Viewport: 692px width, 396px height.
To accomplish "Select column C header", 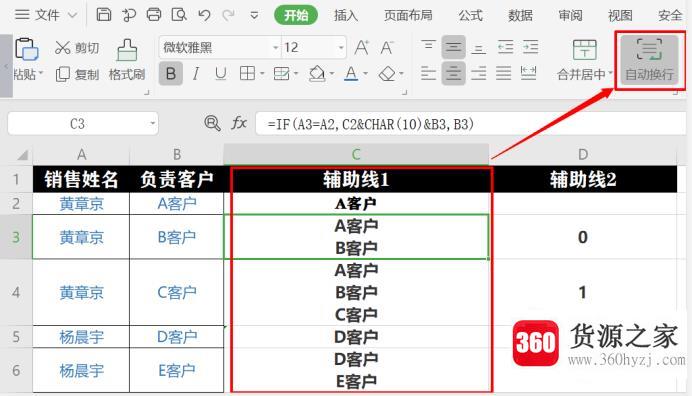I will click(356, 154).
